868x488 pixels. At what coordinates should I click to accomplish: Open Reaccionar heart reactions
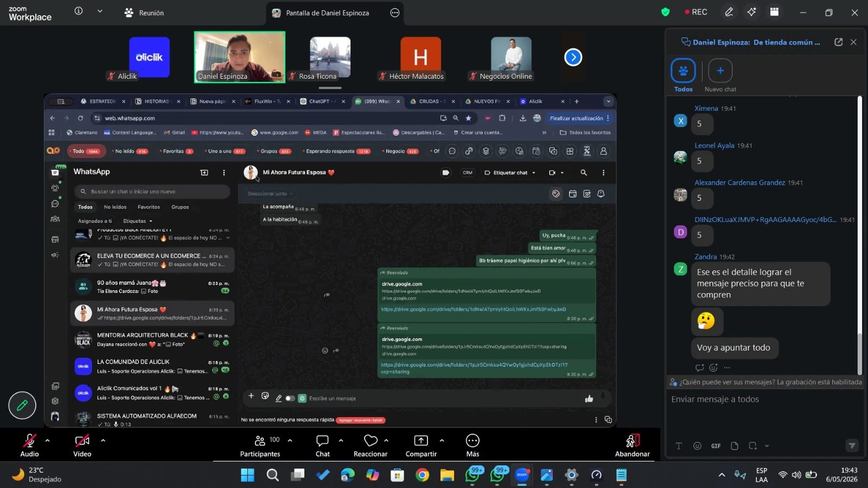coord(371,445)
